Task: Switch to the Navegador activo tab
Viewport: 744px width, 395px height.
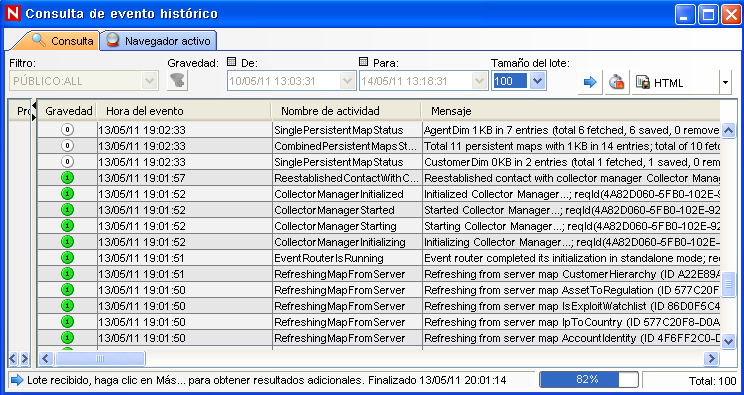Action: 159,41
